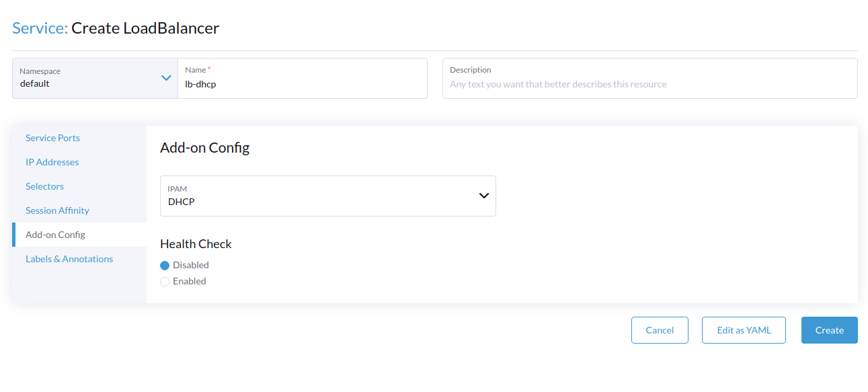
Task: Select the Enabled radio button
Action: coord(165,281)
